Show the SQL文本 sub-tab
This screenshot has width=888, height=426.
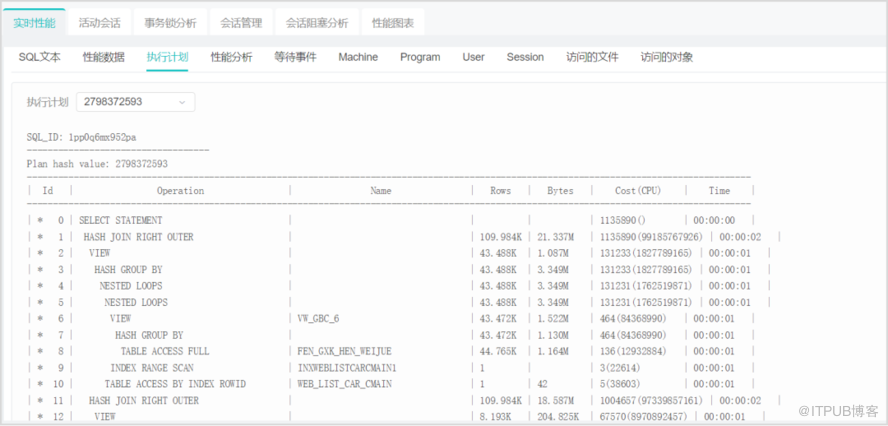coord(40,58)
